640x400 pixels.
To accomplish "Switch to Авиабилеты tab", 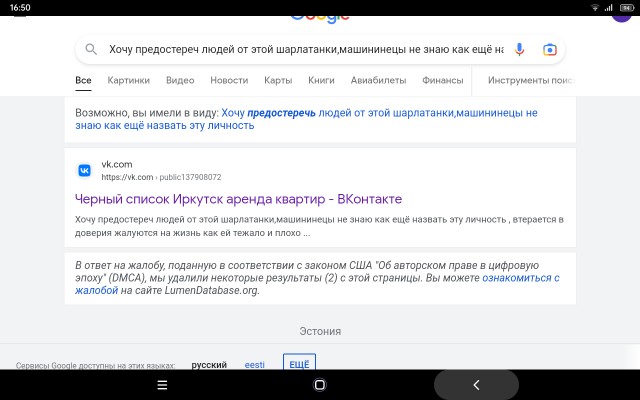I will click(x=378, y=80).
